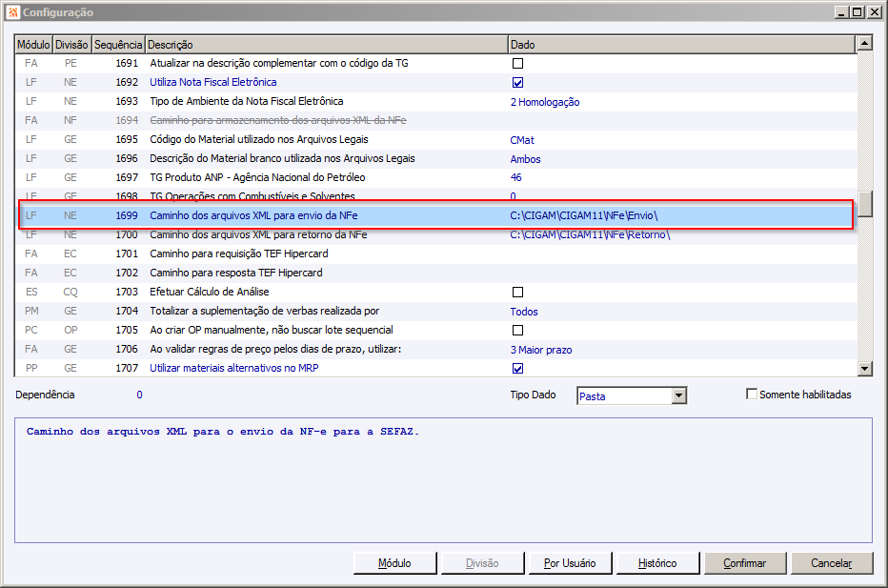Click the path C:\CIGAM\CIGAM11\NFe\Retorno\

[x=590, y=235]
